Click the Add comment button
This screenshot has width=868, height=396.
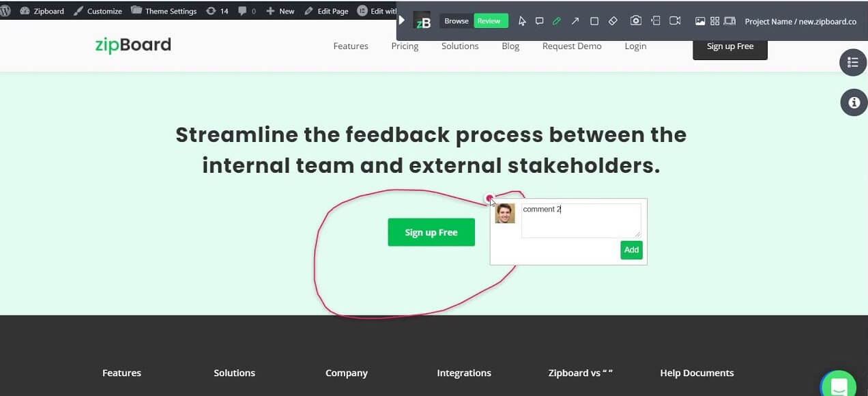(631, 250)
